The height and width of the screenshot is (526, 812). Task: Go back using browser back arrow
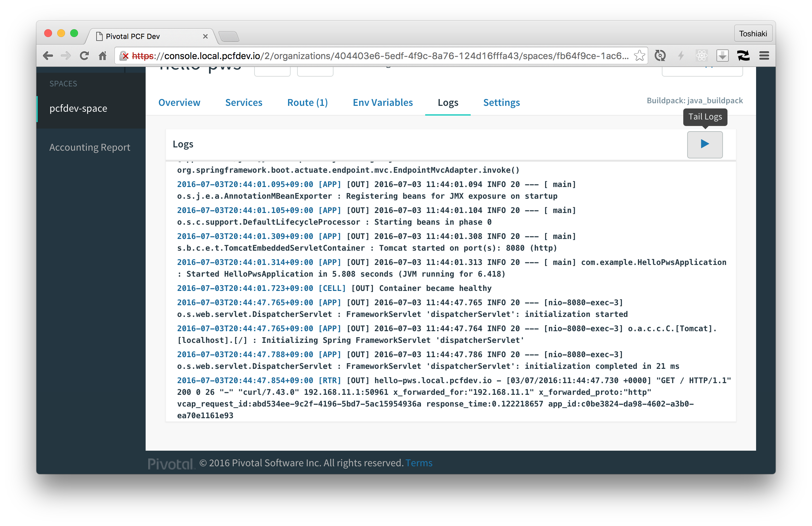coord(48,56)
